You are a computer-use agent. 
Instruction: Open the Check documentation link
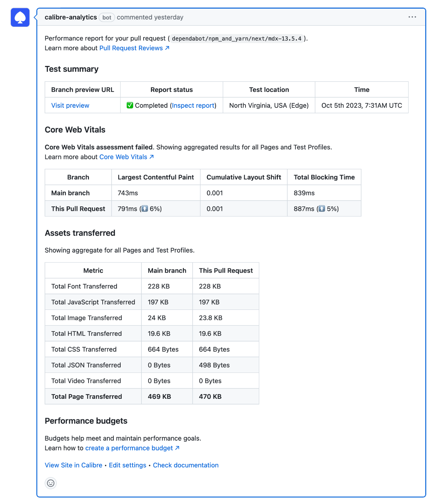pyautogui.click(x=185, y=465)
